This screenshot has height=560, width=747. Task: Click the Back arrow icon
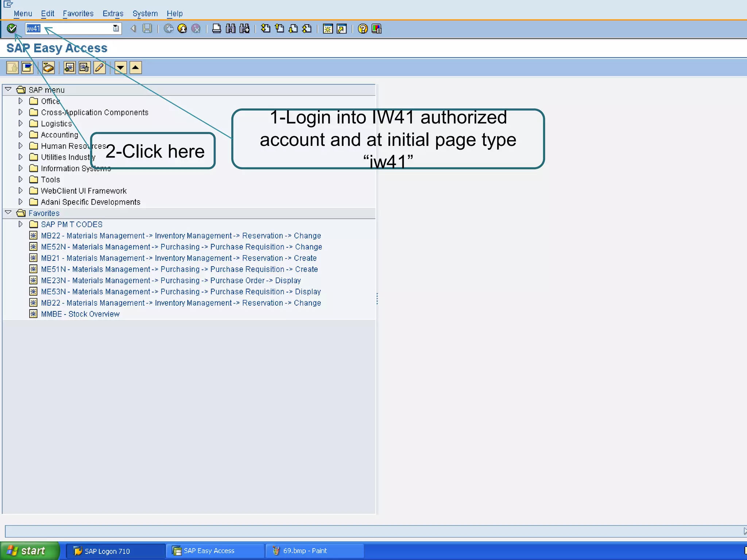click(x=133, y=28)
